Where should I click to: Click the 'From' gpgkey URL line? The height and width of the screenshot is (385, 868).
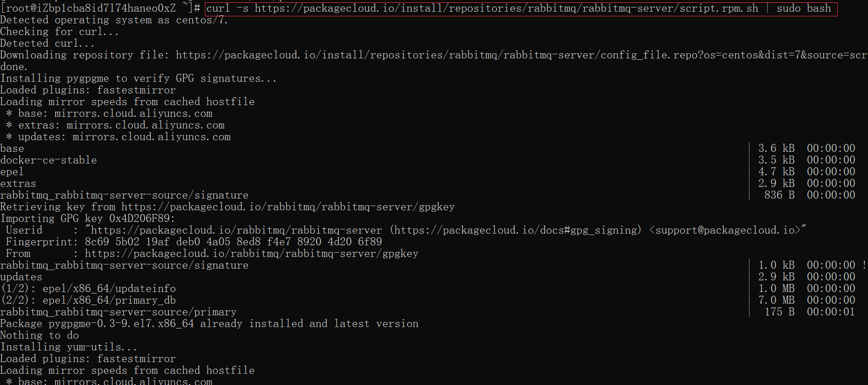(212, 254)
